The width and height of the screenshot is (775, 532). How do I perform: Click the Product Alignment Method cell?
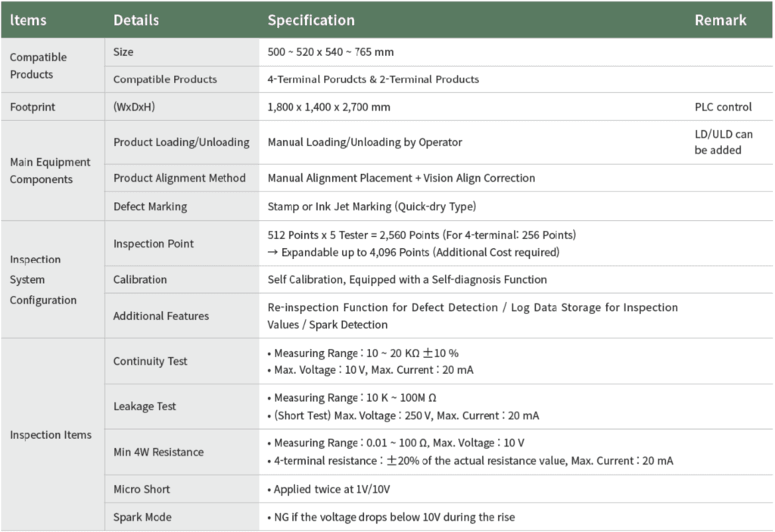point(179,179)
